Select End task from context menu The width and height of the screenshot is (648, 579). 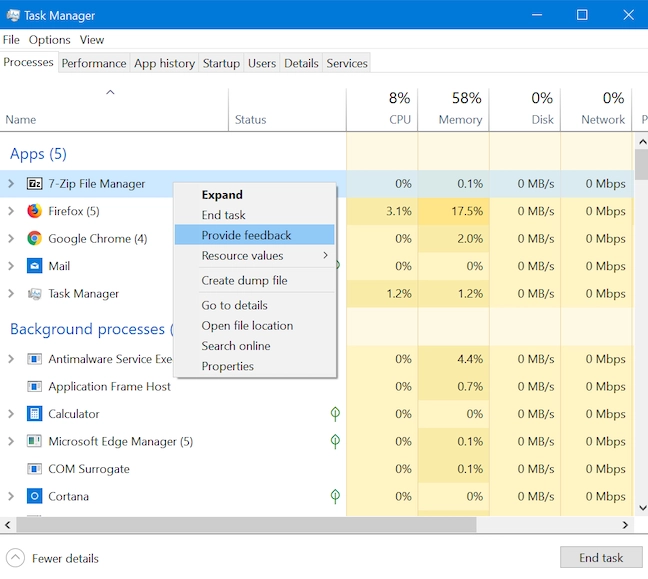pos(255,215)
